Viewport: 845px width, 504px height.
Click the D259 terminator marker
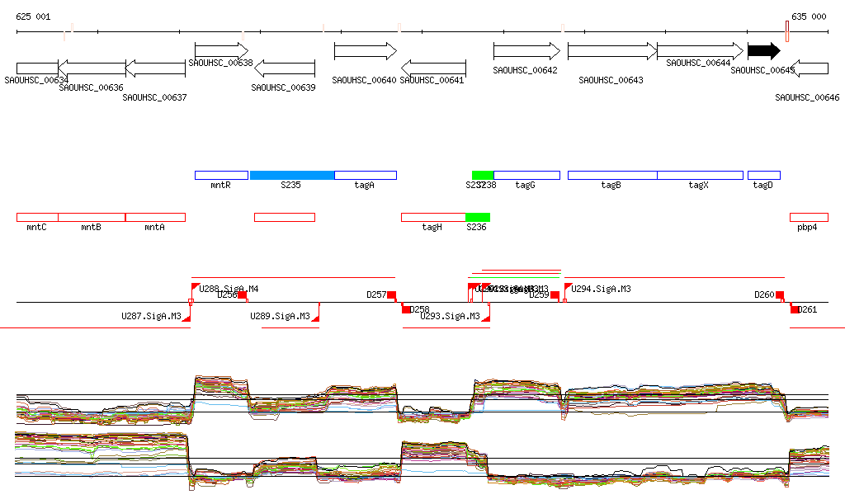click(555, 295)
